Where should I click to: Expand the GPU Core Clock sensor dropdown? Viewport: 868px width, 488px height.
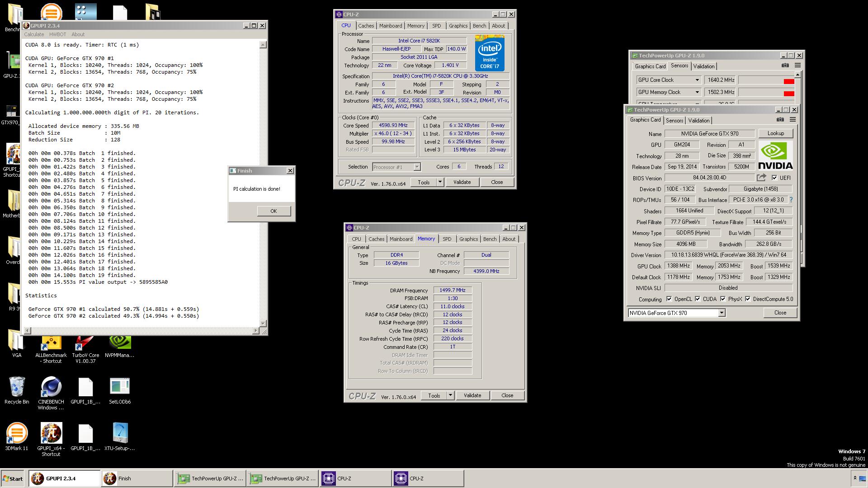coord(697,80)
